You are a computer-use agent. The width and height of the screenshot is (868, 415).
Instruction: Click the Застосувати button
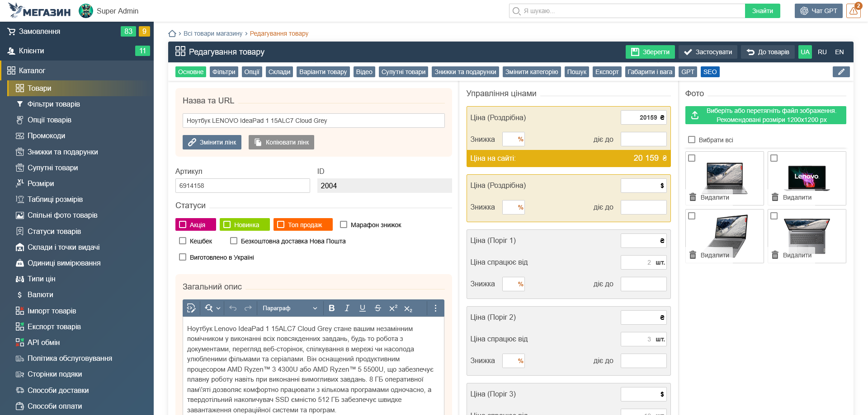point(708,52)
